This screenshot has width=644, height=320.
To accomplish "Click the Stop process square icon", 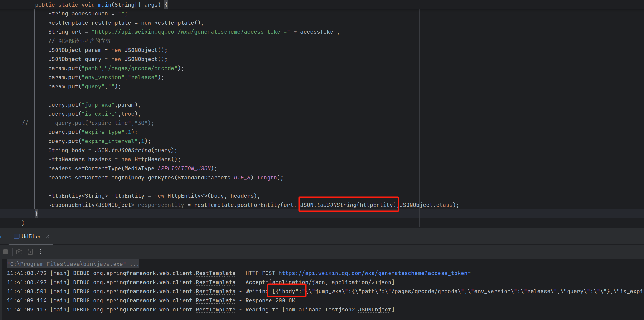I will coord(6,252).
